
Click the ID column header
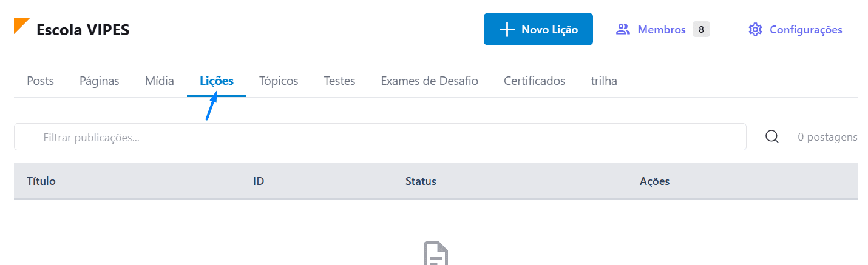(258, 181)
